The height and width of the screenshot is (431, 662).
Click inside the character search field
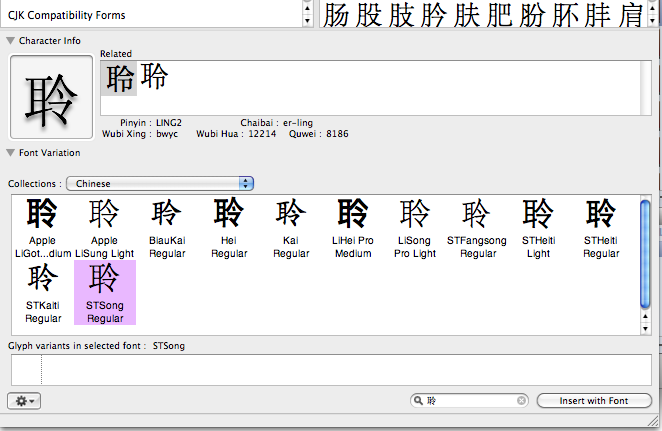[x=470, y=401]
